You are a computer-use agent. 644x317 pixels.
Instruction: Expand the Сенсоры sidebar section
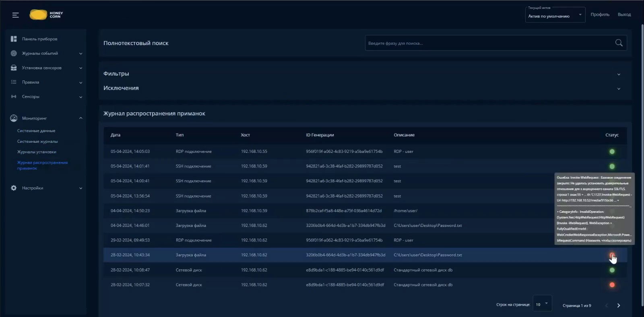46,97
